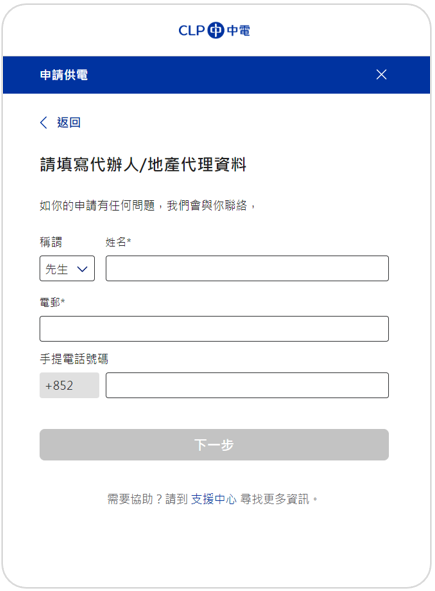Click the +852 country code box
Viewport: 435px width, 591px height.
click(69, 385)
